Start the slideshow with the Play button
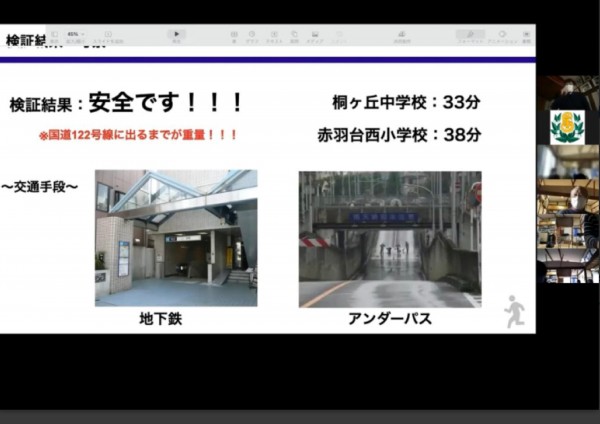Image resolution: width=600 pixels, height=424 pixels. 176,34
